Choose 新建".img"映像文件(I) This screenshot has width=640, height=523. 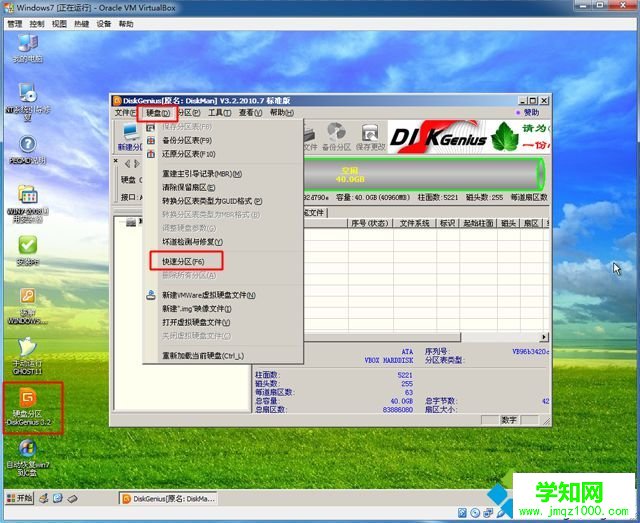(223, 309)
